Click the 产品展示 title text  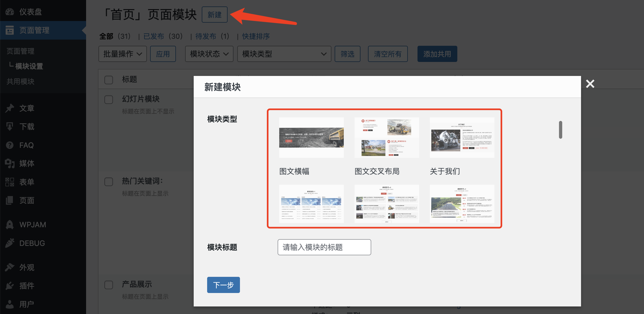point(137,284)
